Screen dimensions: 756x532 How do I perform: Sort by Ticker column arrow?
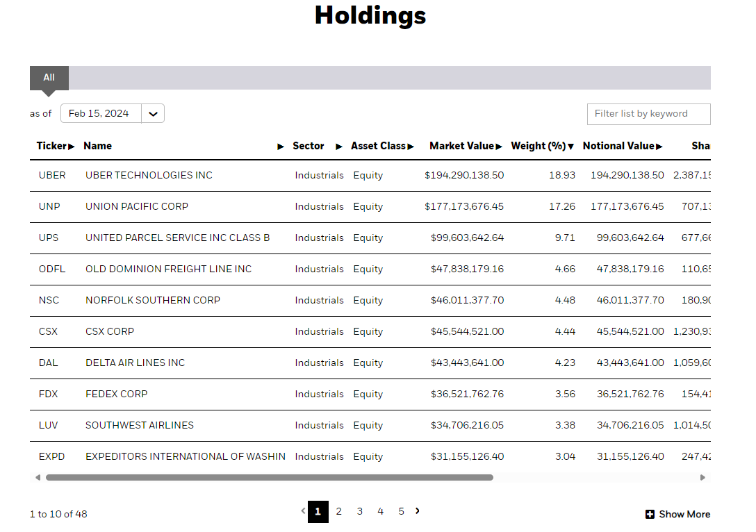(72, 147)
